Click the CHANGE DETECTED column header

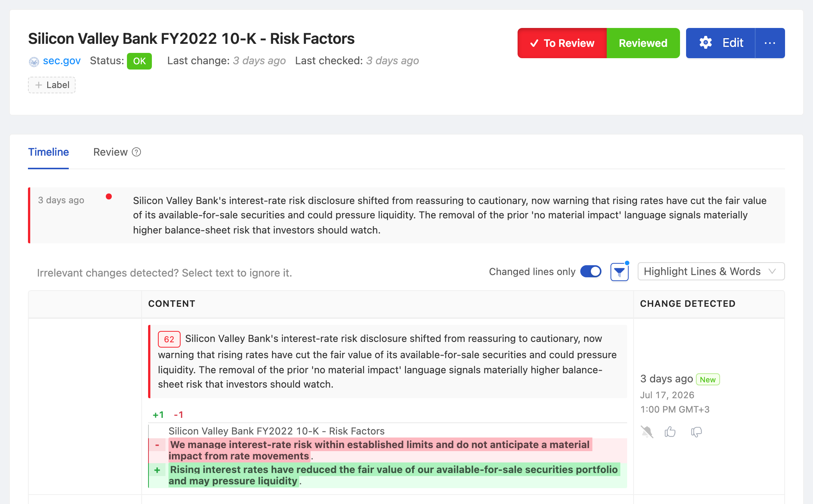click(x=688, y=304)
